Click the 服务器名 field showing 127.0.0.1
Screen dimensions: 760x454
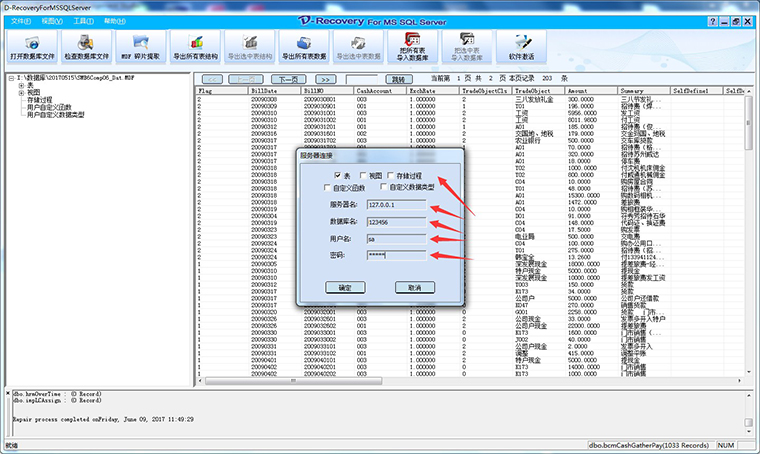[396, 205]
